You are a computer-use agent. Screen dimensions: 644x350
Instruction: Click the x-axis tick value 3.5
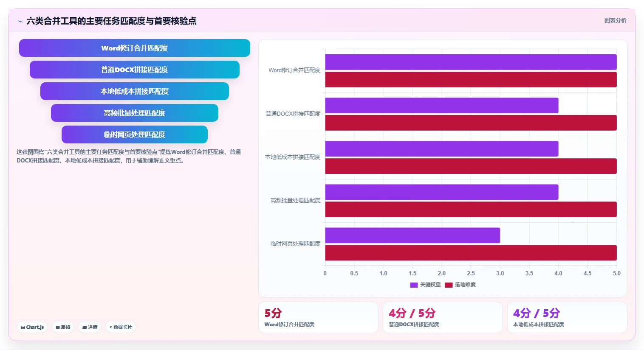pyautogui.click(x=529, y=273)
